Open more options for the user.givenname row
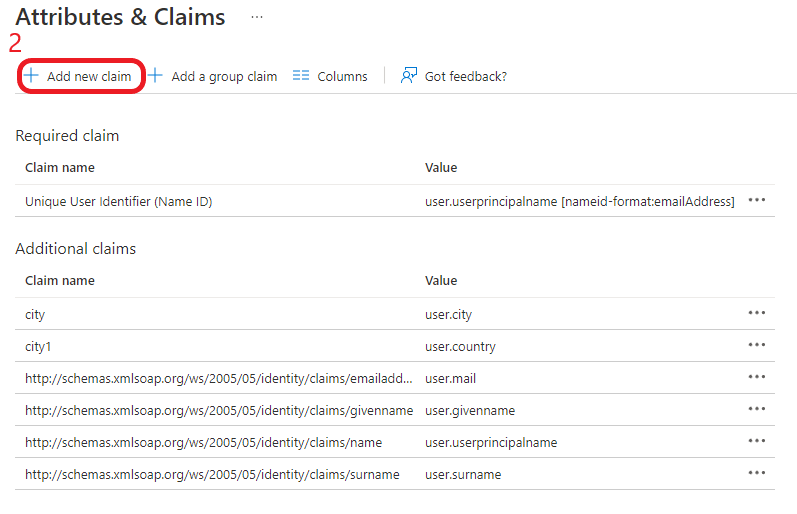797x514 pixels. [756, 409]
